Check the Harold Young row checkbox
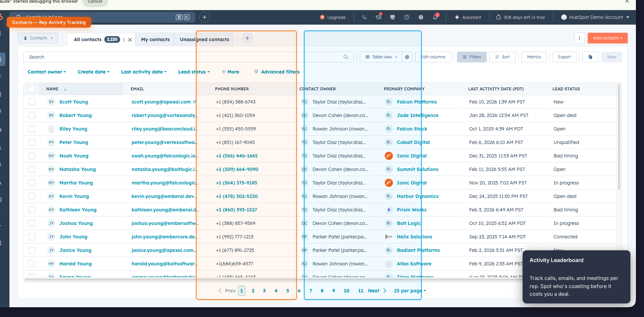Image resolution: width=644 pixels, height=317 pixels. (32, 264)
